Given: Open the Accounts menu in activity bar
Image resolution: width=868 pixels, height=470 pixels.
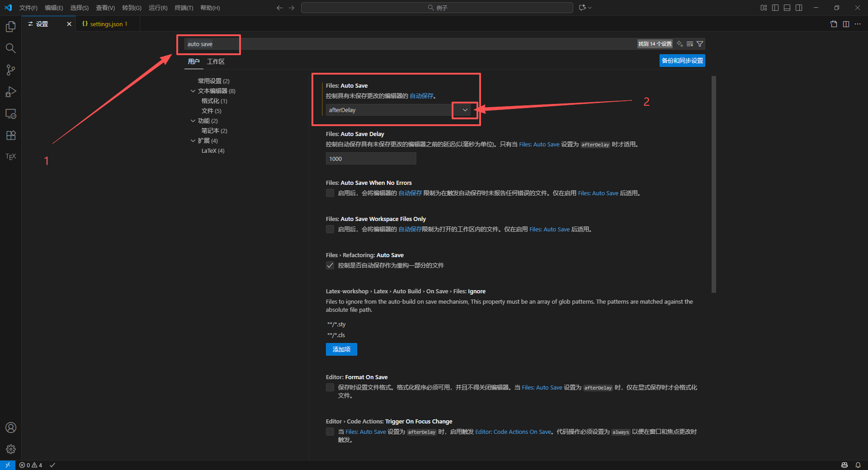Looking at the screenshot, I should coord(10,428).
